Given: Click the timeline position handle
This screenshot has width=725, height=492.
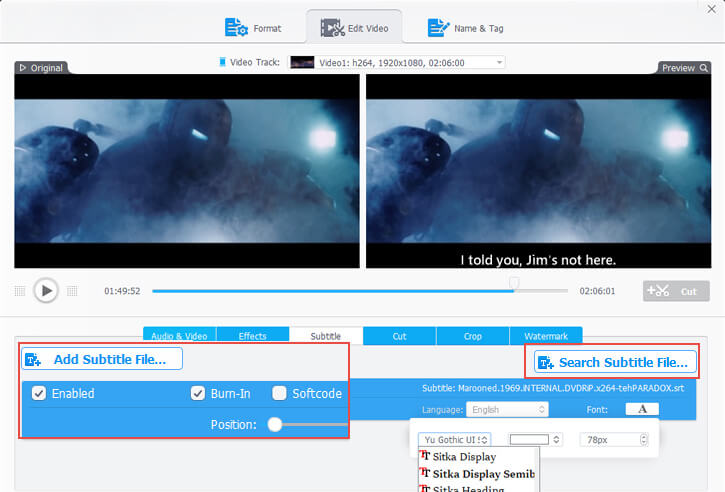Looking at the screenshot, I should (x=514, y=283).
